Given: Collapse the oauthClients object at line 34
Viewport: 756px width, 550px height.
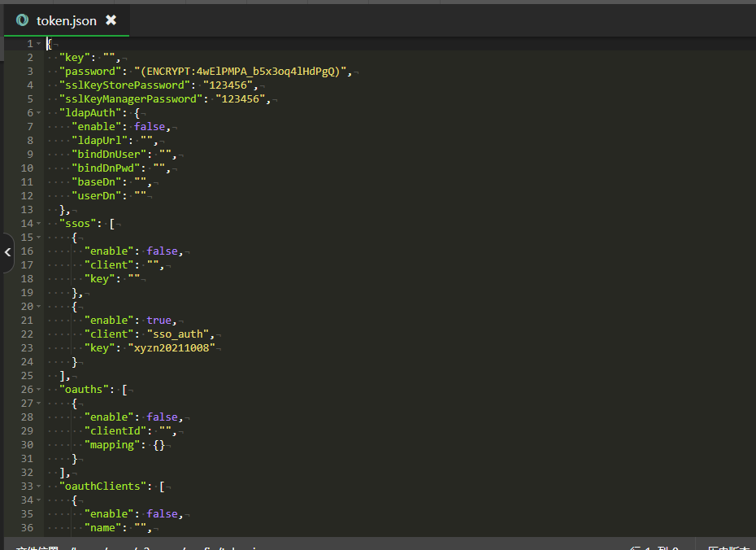Looking at the screenshot, I should tap(40, 500).
